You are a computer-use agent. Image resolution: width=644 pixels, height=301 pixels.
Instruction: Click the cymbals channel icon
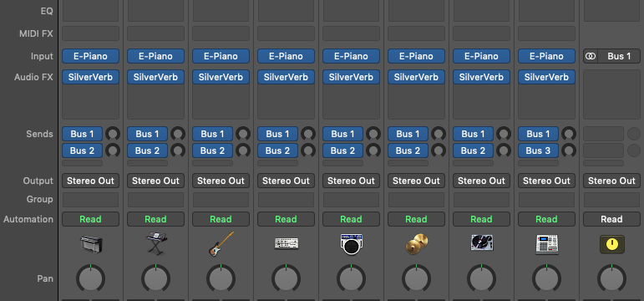(417, 244)
